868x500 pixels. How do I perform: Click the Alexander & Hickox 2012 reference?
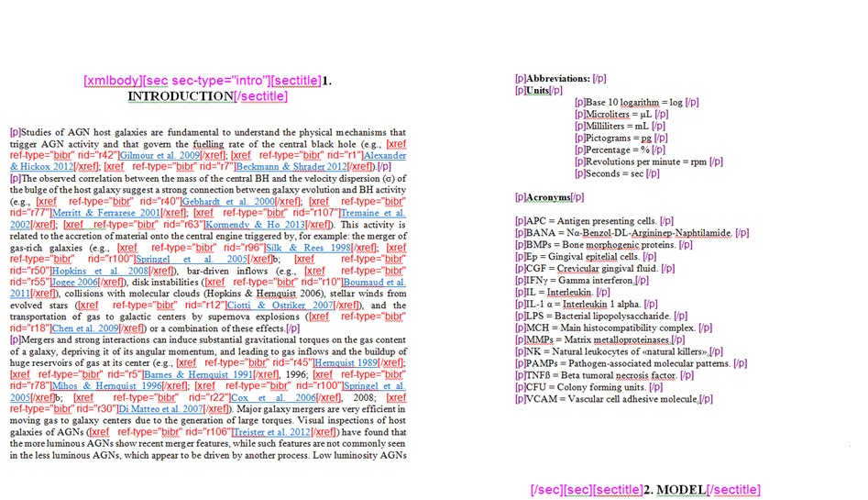click(x=379, y=156)
